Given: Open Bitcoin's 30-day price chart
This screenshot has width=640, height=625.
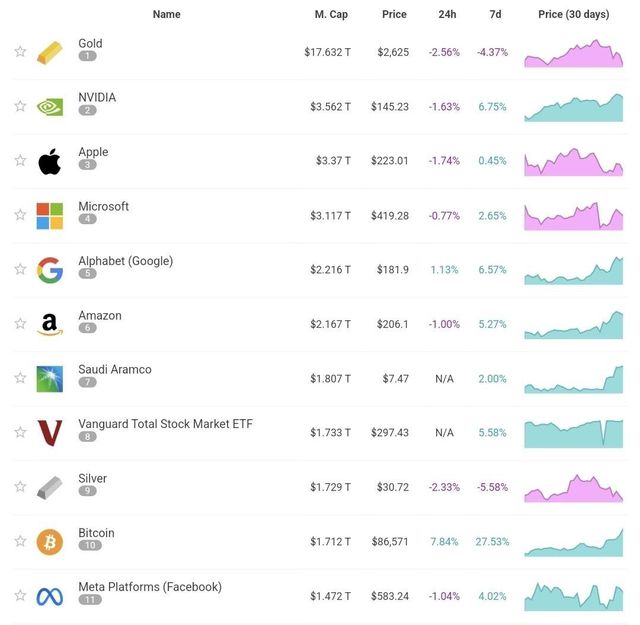Looking at the screenshot, I should (x=573, y=542).
